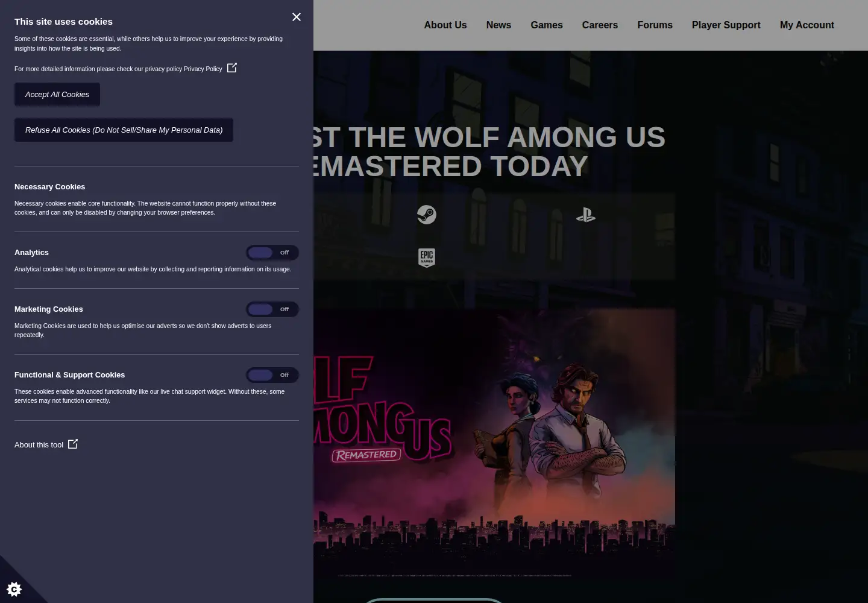Enable Marketing Cookies switch

coord(272,309)
